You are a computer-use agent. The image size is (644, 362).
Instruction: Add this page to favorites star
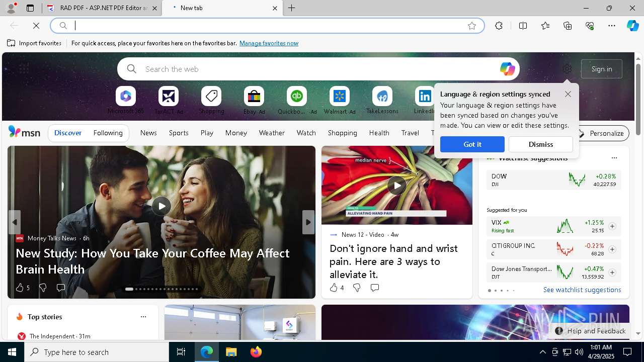tap(472, 26)
